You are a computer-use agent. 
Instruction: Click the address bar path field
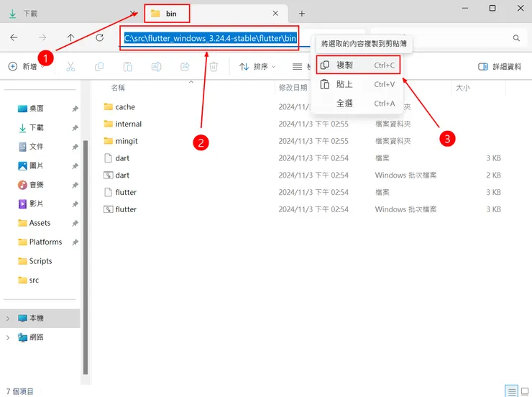coord(210,38)
